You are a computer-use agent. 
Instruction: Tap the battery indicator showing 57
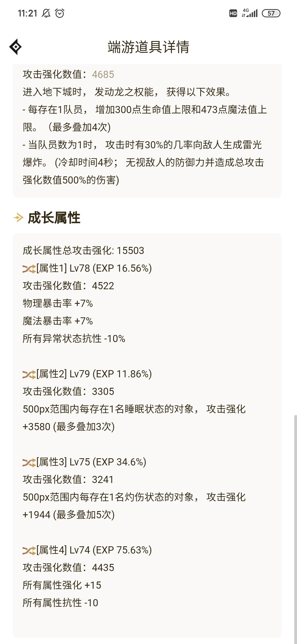pyautogui.click(x=271, y=13)
